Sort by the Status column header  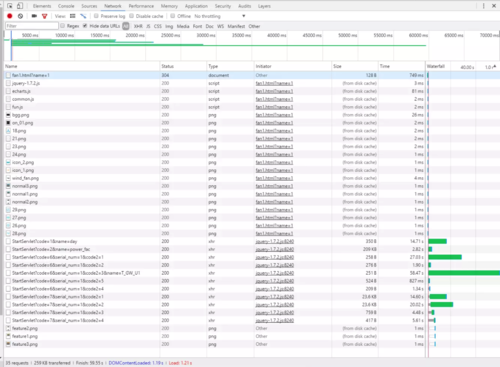pos(183,66)
